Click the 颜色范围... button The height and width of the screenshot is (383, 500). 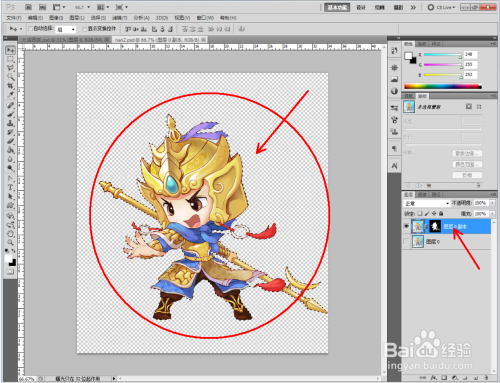467,164
